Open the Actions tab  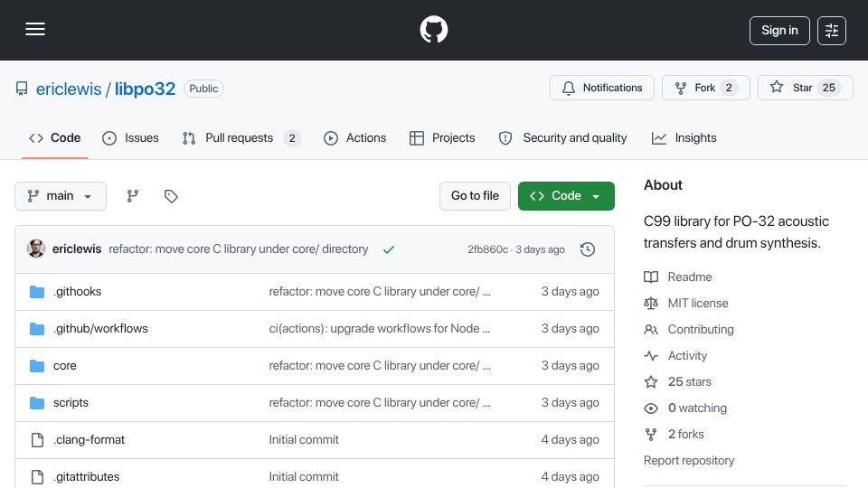tap(354, 137)
